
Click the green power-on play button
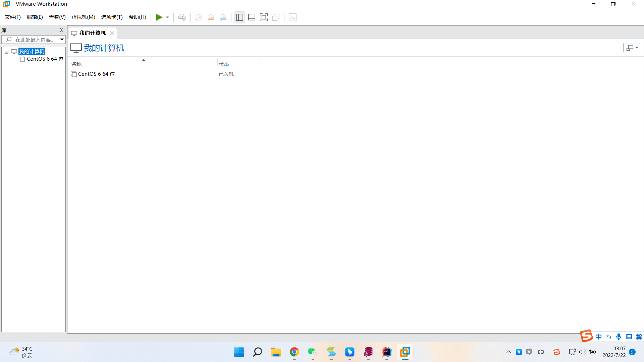tap(159, 17)
